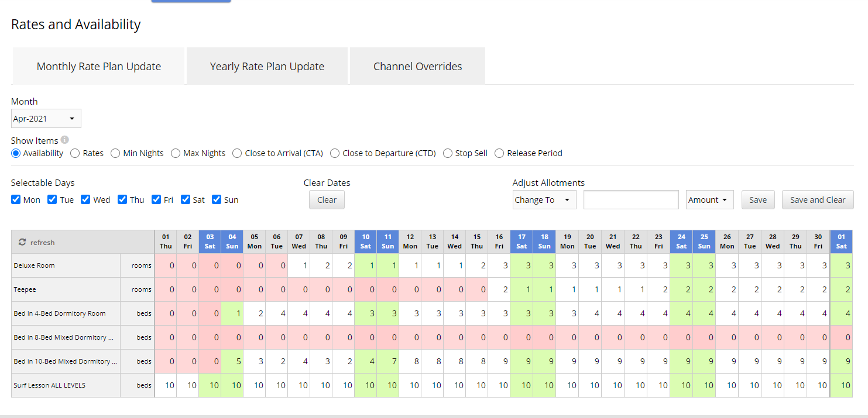Uncheck the Sat selectable day checkbox
This screenshot has height=418, width=868.
pyautogui.click(x=186, y=199)
